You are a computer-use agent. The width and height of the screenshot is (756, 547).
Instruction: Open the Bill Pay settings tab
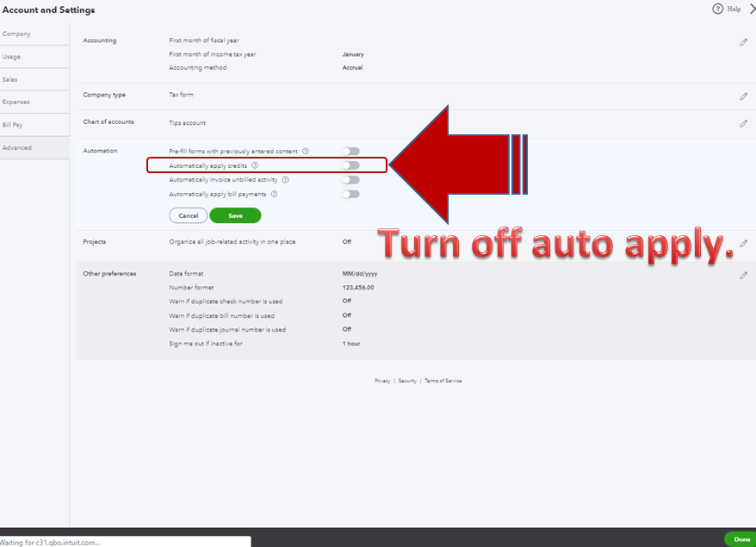point(34,124)
